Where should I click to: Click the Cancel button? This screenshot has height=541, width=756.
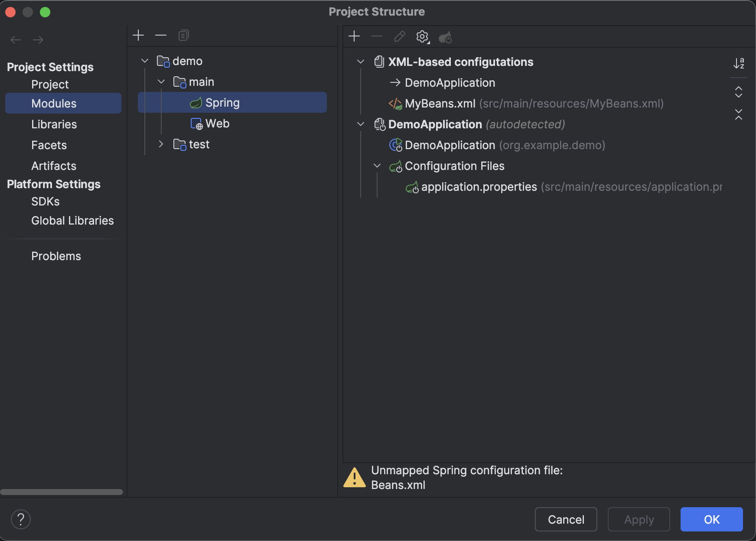[566, 519]
